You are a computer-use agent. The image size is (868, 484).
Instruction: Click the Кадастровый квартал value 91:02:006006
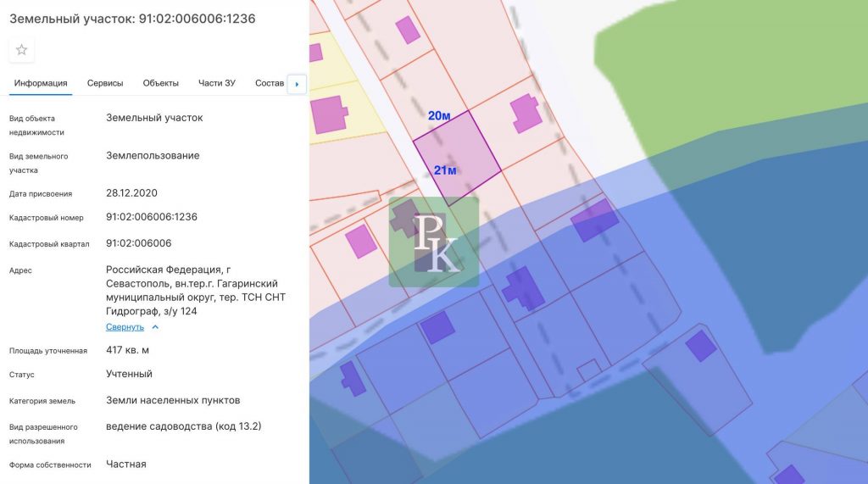click(139, 243)
